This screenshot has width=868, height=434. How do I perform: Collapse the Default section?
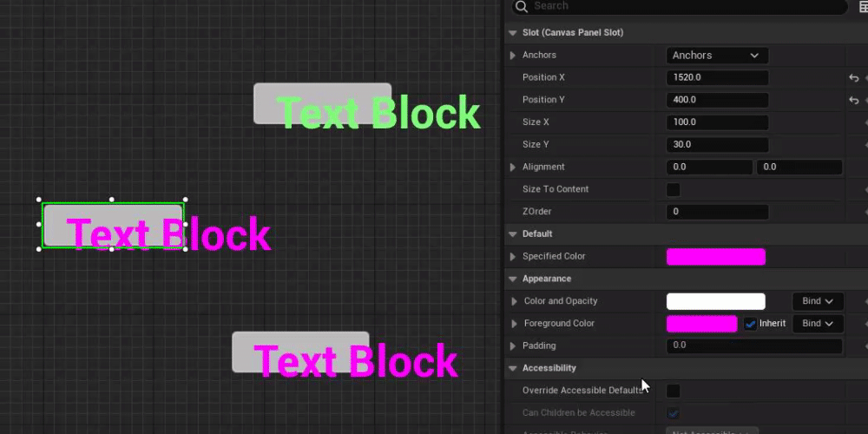tap(513, 234)
